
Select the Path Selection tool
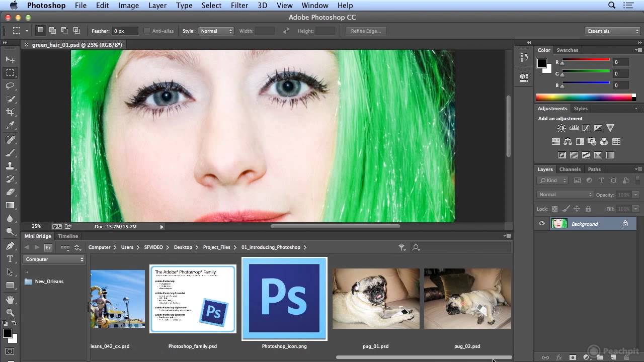10,272
